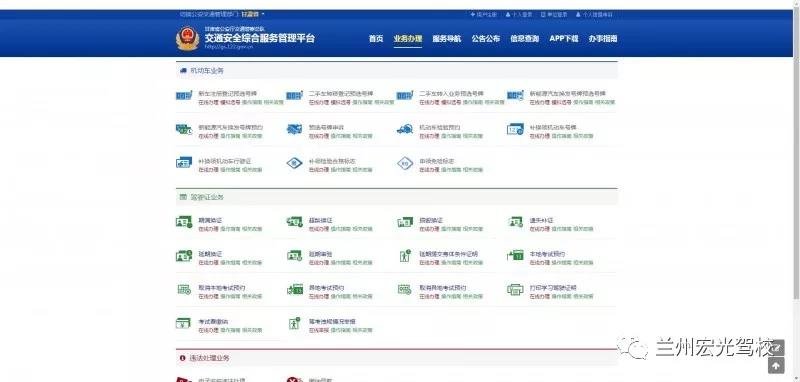
Task: Click the 二手车转移登记预选号牌 plate icon
Action: pyautogui.click(x=294, y=96)
